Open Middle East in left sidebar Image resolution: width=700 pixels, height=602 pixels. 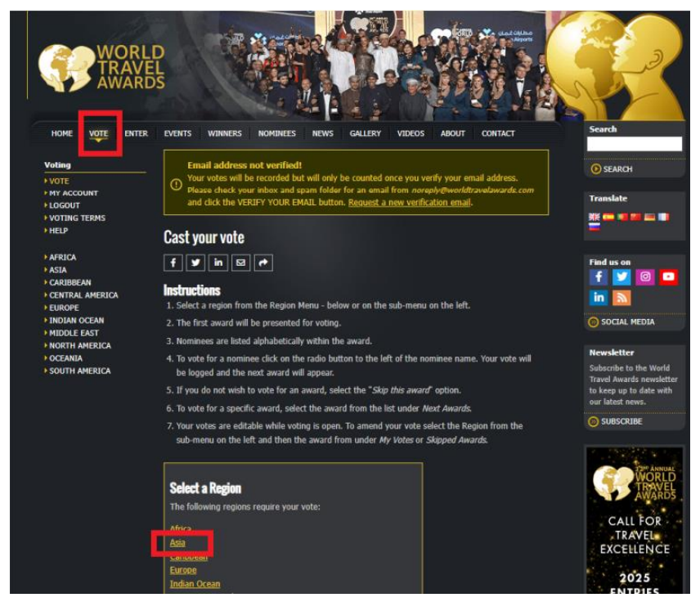point(74,333)
